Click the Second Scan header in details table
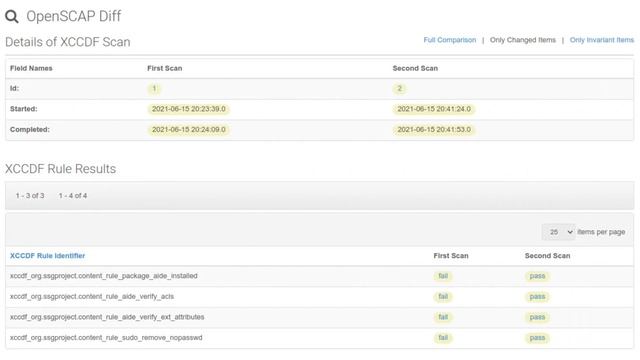 [x=415, y=68]
